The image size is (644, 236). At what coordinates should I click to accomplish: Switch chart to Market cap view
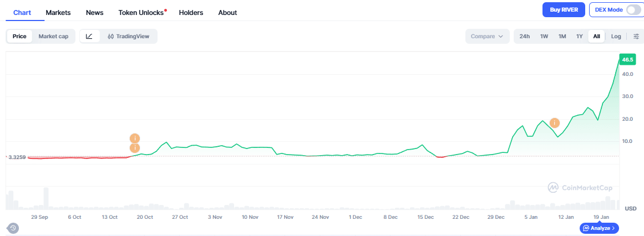pyautogui.click(x=53, y=37)
